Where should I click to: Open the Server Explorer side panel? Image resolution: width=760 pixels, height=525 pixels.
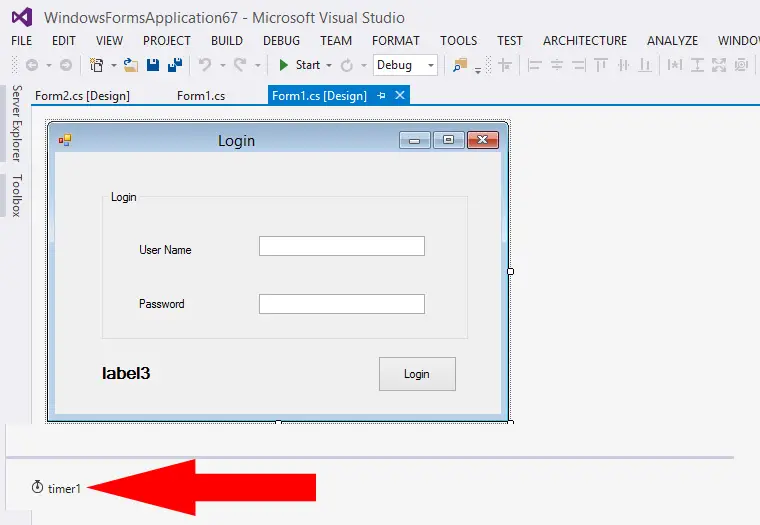tap(17, 123)
